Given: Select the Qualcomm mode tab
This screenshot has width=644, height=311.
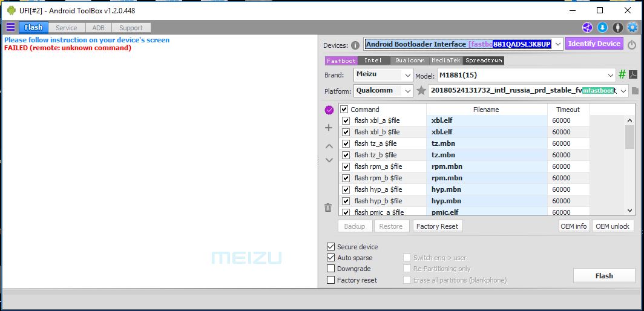Looking at the screenshot, I should point(410,61).
